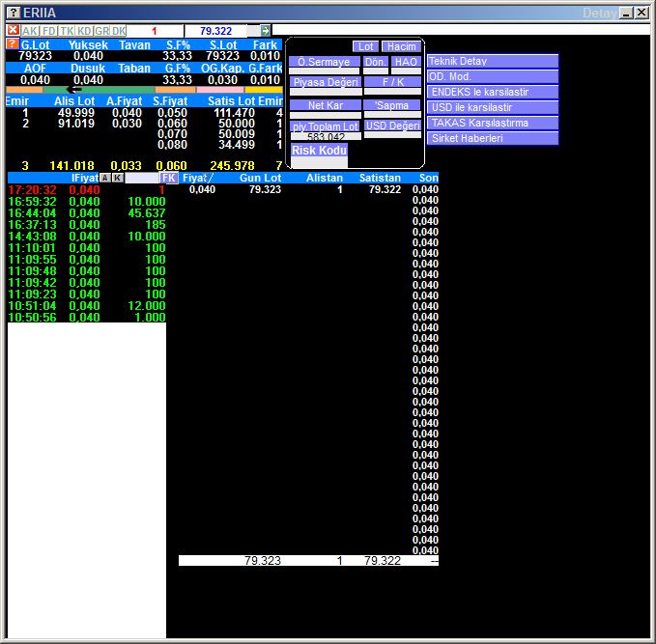The width and height of the screenshot is (656, 644).
Task: Click the piy.Toplam Lot button
Action: tap(325, 126)
